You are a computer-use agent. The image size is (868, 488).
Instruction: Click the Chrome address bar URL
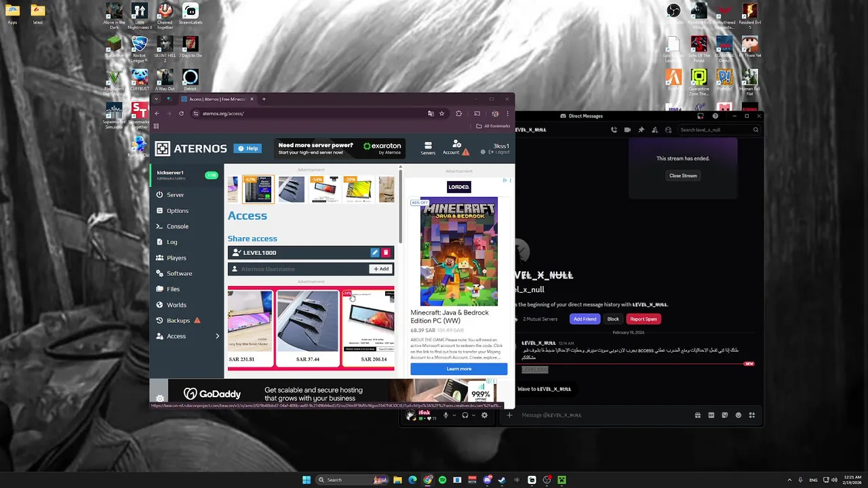coord(222,114)
